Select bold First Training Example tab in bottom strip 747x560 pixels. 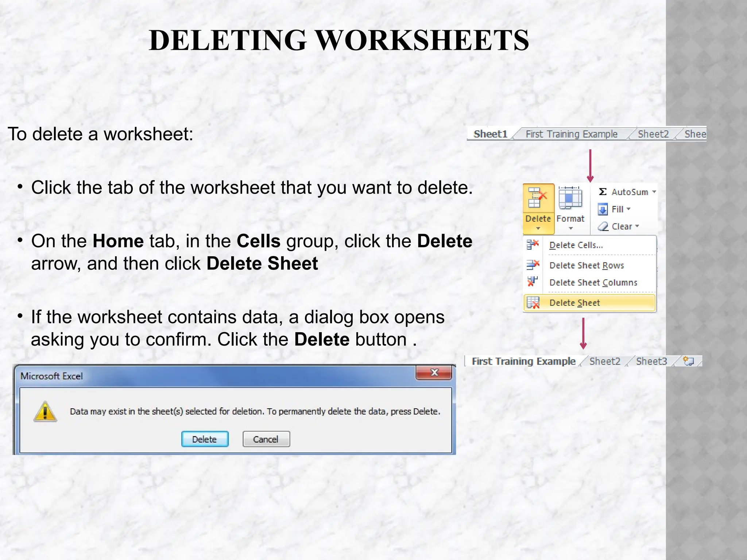[x=523, y=361]
